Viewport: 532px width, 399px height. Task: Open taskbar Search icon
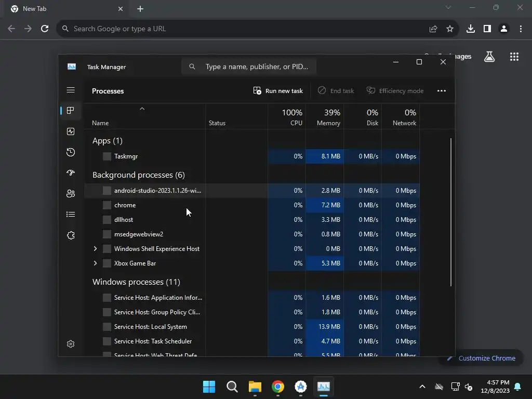pos(232,387)
